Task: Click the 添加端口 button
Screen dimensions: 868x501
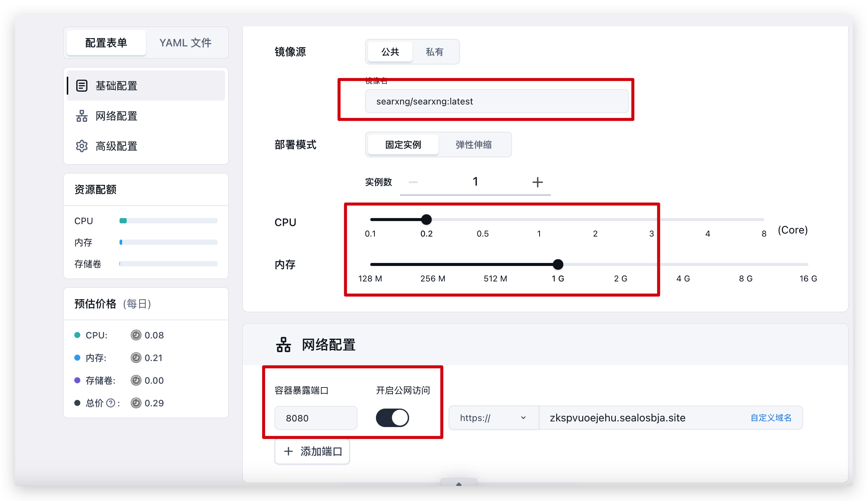Action: tap(312, 451)
